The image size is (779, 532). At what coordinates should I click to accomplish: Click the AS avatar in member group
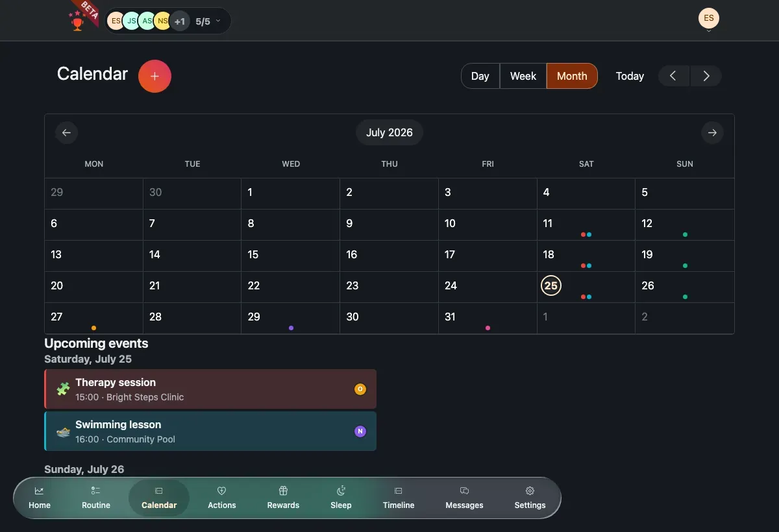pos(147,21)
